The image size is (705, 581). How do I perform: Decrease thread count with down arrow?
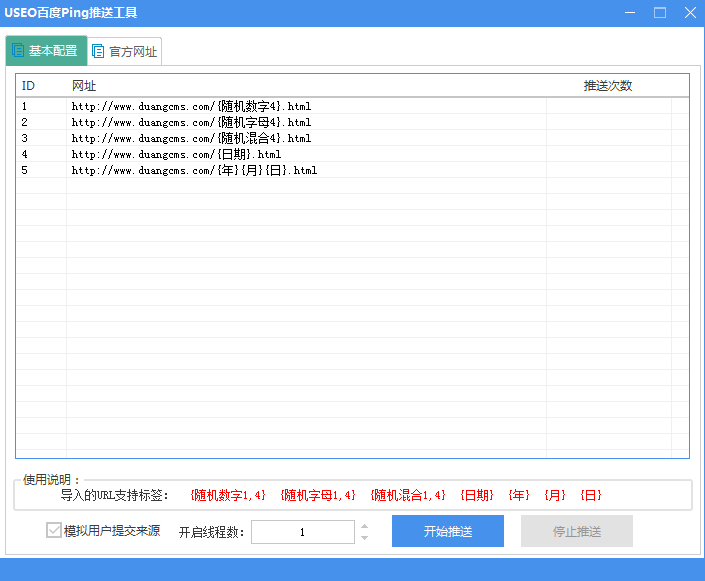tap(365, 537)
